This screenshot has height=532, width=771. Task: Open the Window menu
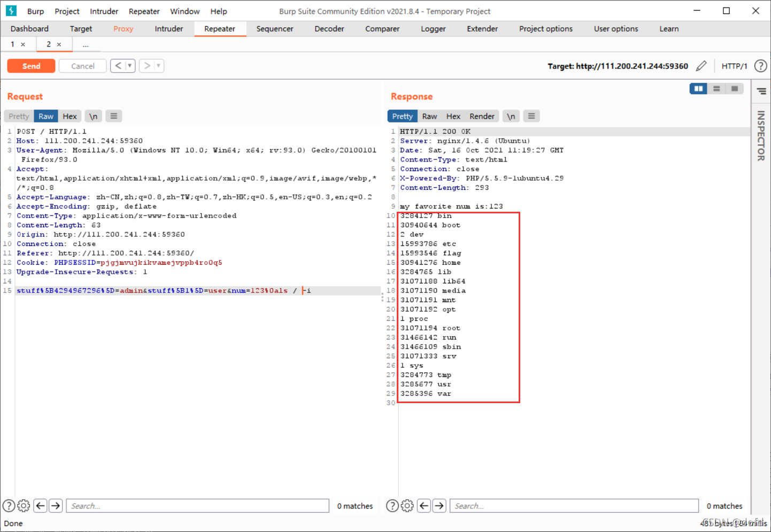(x=185, y=11)
